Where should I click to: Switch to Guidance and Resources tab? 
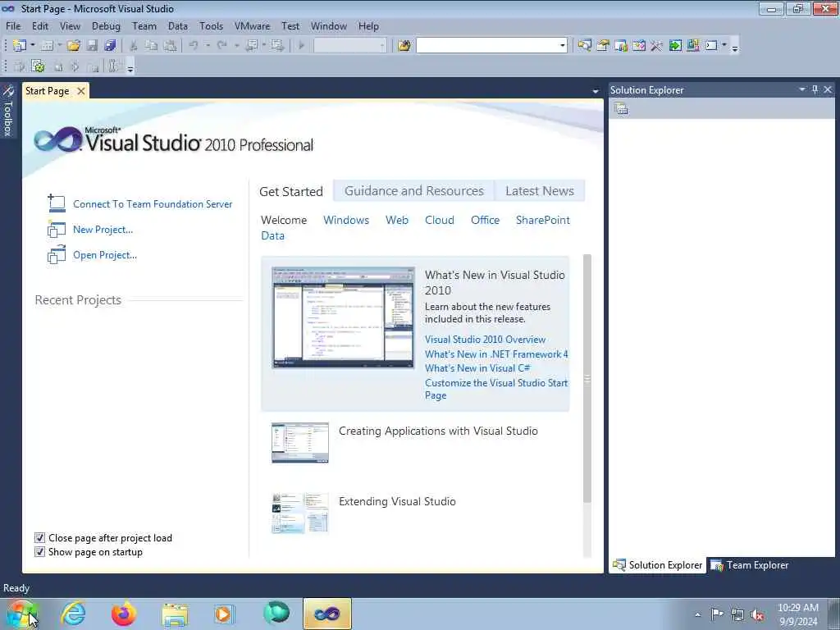tap(413, 190)
